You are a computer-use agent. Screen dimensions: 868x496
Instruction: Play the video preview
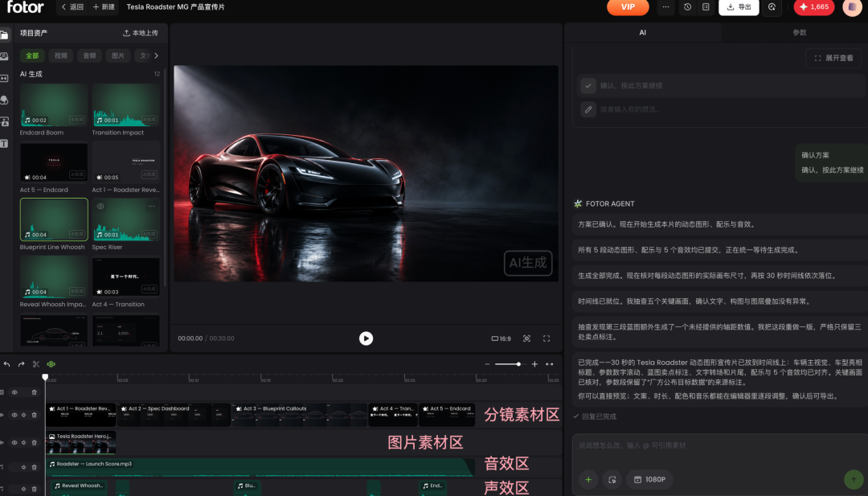pyautogui.click(x=366, y=338)
